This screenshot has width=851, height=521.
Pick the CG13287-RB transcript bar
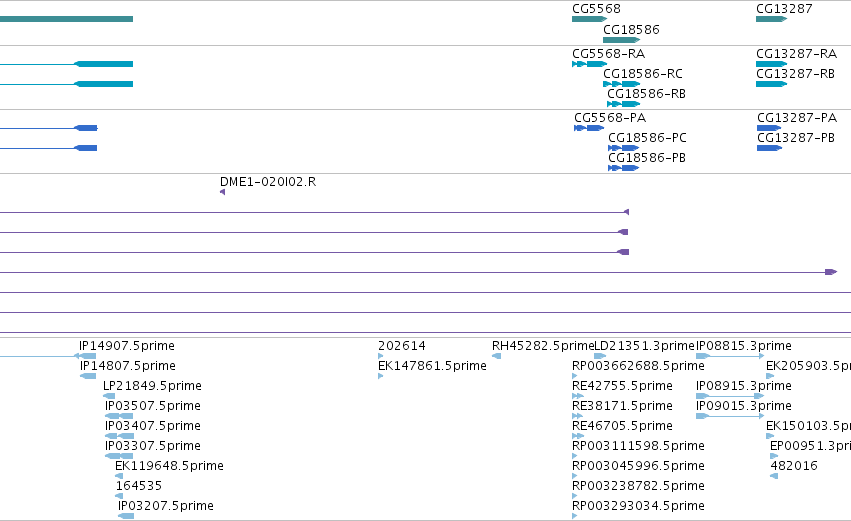(771, 84)
